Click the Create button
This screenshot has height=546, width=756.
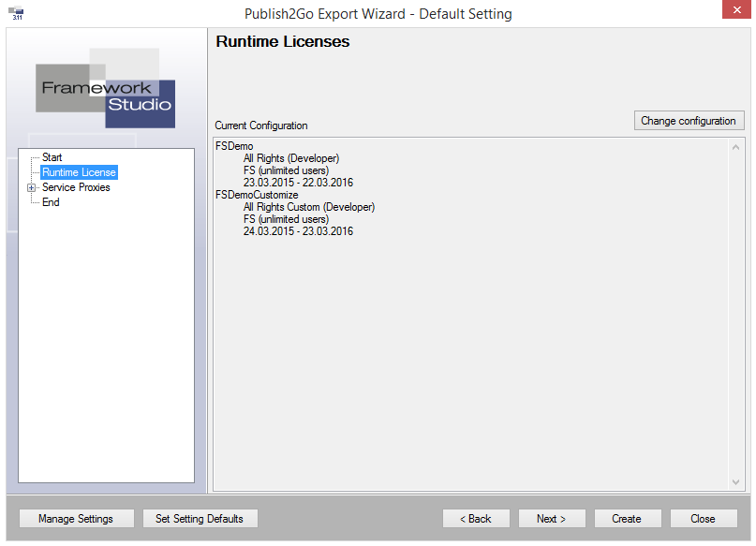(x=628, y=519)
